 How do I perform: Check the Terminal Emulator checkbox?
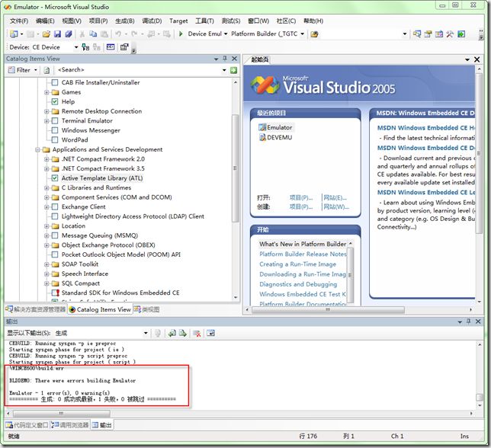coord(55,120)
